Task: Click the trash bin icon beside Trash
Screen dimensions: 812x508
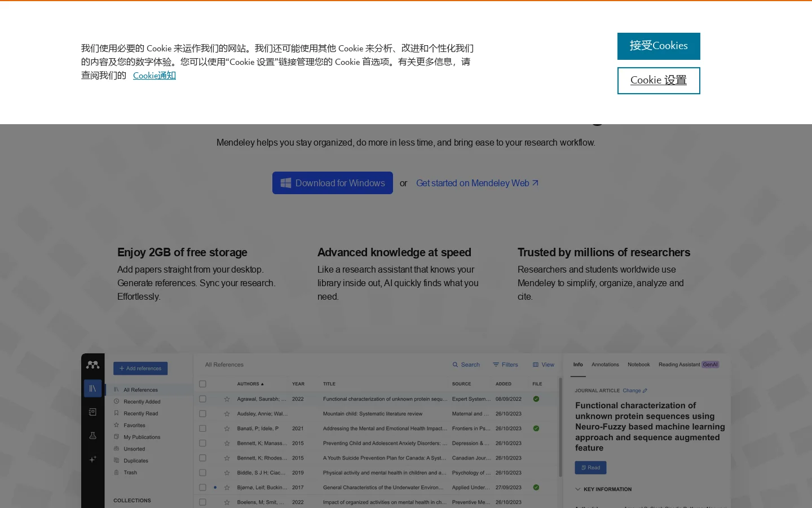Action: coord(117,472)
